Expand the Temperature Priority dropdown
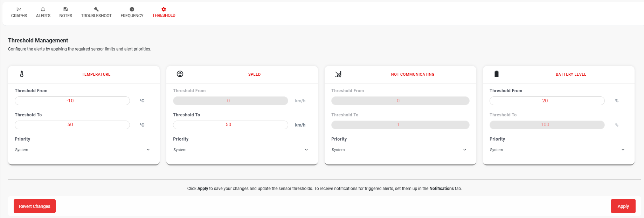The image size is (644, 218). coord(84,150)
